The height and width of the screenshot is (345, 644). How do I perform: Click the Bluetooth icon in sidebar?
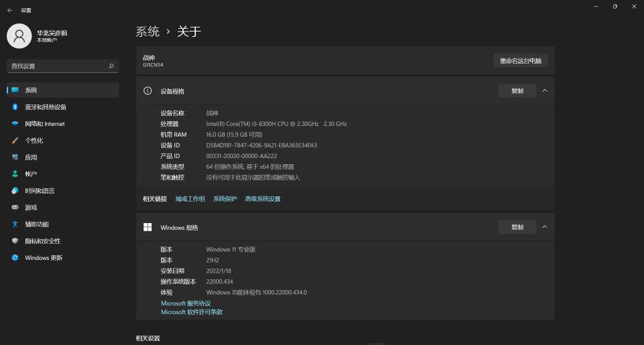coord(15,107)
